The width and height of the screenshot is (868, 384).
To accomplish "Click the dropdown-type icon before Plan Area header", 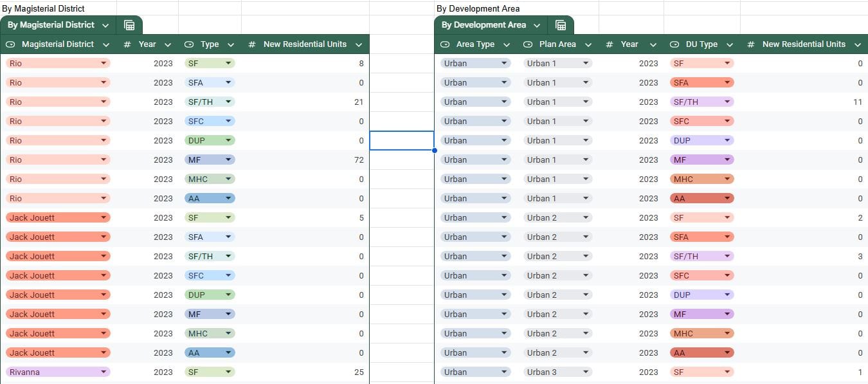I will [528, 44].
